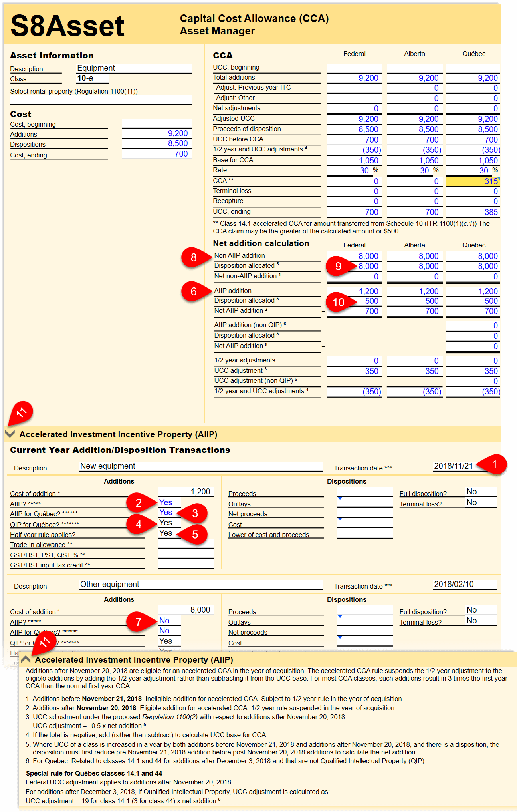Click the Federal Non AIIP addition 8,000
517x812 pixels.
[x=354, y=256]
